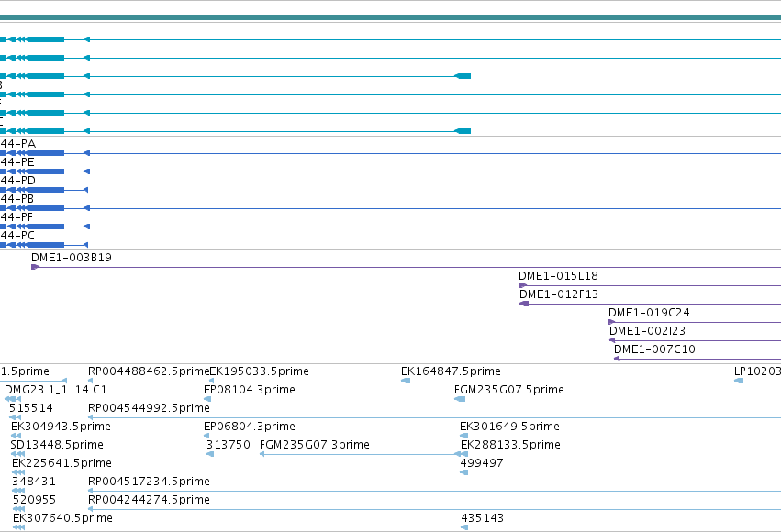Click the 313750 feature label
The width and height of the screenshot is (781, 532).
pos(229,445)
